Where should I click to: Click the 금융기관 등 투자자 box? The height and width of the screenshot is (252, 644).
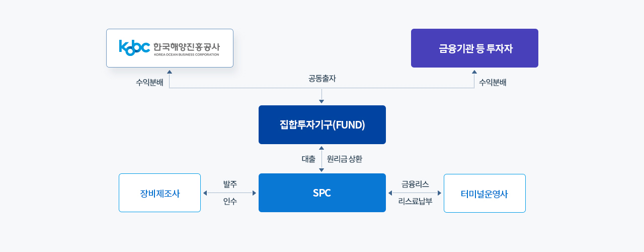[x=474, y=48]
